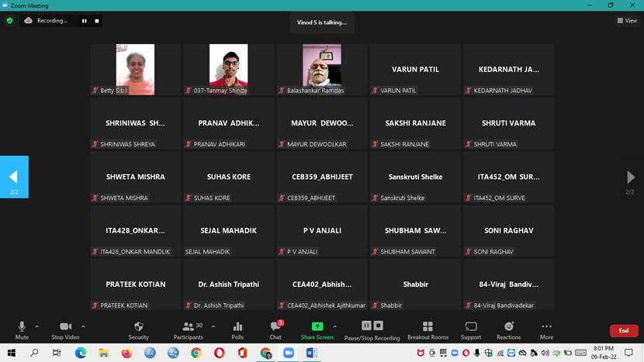Image resolution: width=644 pixels, height=362 pixels.
Task: Open the Security options
Action: [138, 330]
